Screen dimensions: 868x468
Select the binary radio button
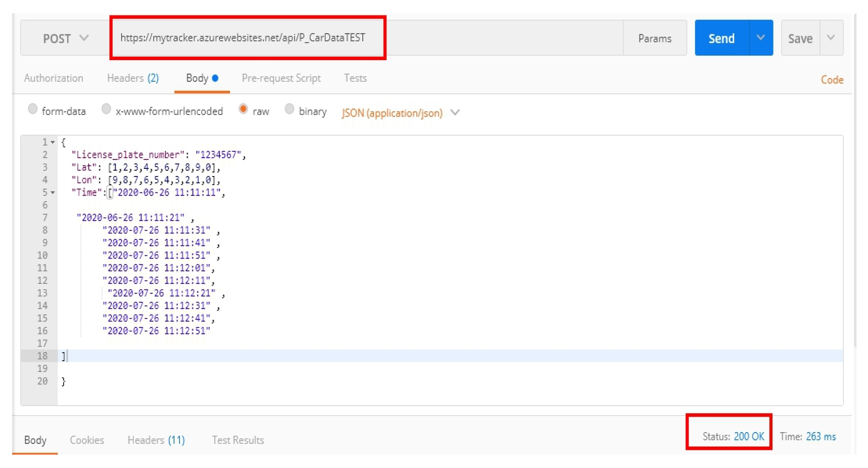click(x=289, y=109)
